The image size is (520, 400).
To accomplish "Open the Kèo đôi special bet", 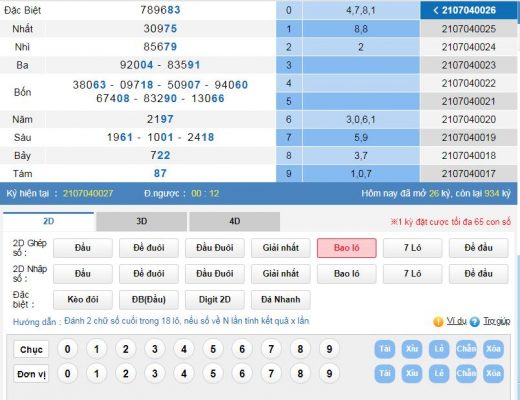I will 83,300.
